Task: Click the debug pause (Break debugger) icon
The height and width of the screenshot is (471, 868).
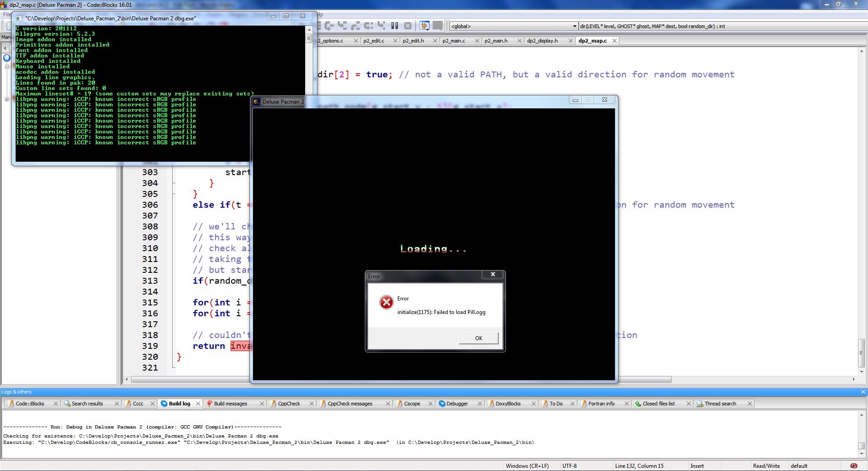Action: 395,26
